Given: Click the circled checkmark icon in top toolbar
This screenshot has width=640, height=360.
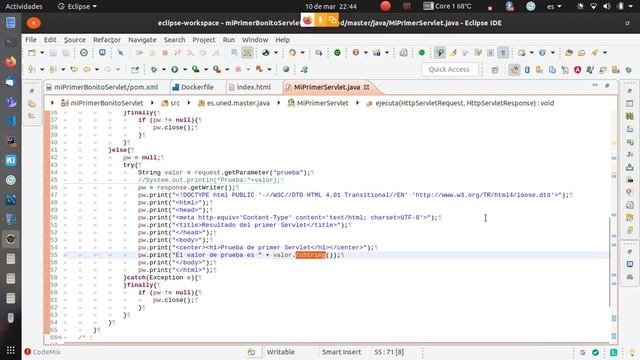Looking at the screenshot, I should pos(84,53).
